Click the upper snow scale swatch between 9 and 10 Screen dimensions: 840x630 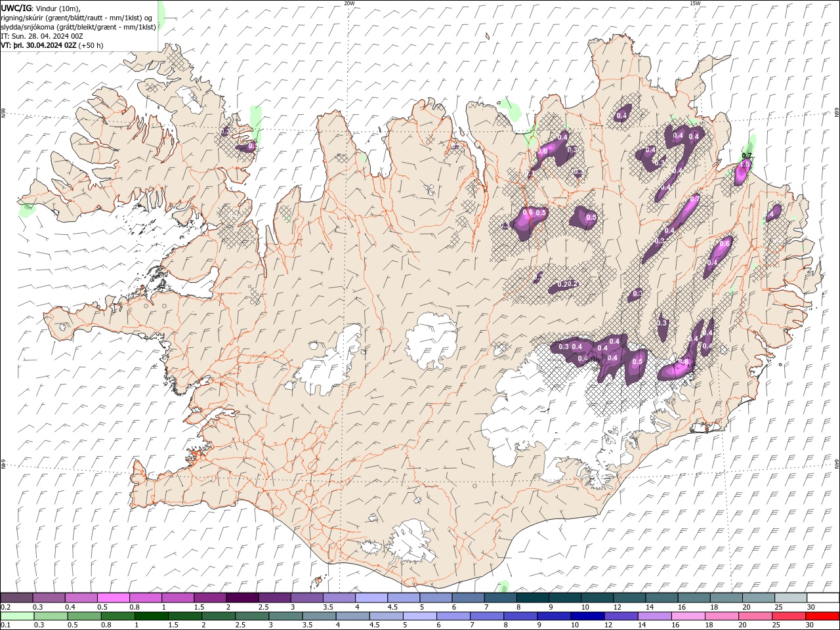(x=565, y=598)
